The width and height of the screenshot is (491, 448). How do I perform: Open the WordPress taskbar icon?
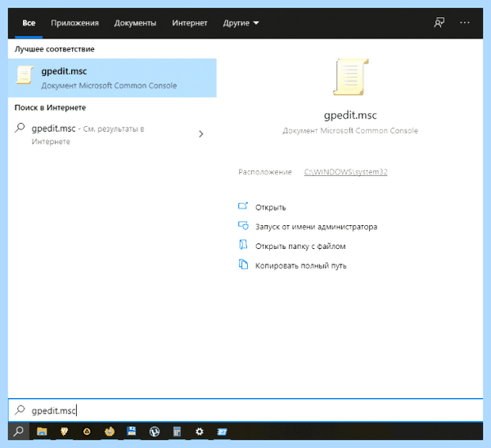155,432
